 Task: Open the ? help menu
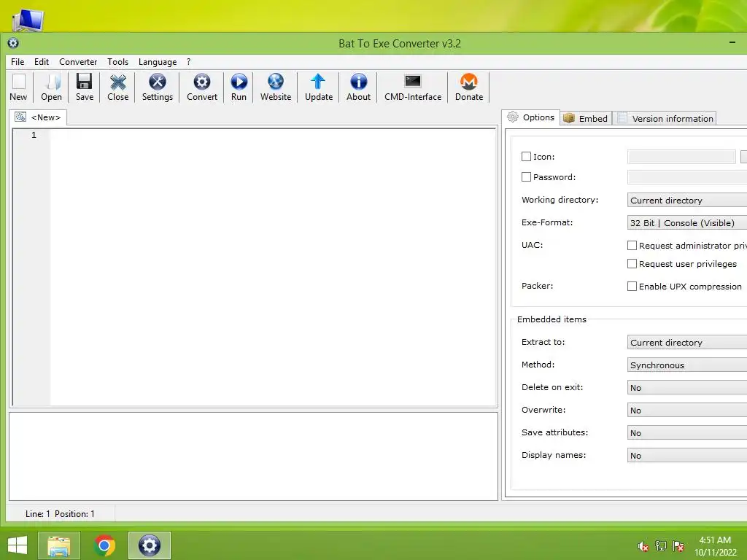click(x=189, y=62)
